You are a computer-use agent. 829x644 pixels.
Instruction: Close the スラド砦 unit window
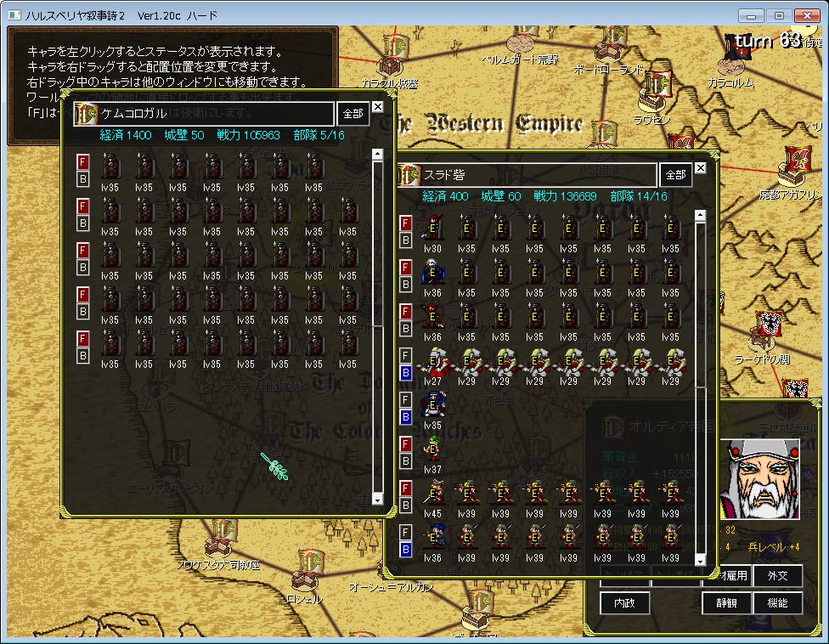coord(700,168)
